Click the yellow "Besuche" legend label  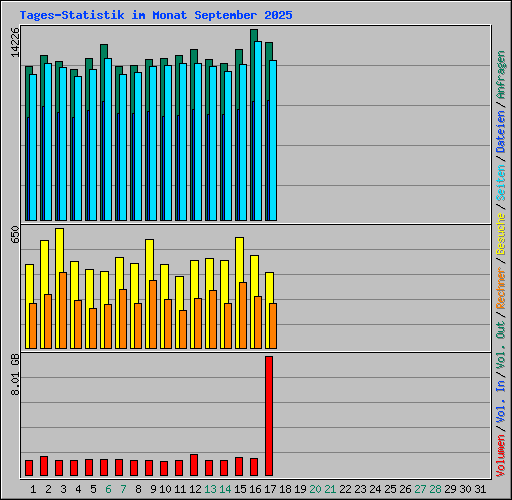501,234
